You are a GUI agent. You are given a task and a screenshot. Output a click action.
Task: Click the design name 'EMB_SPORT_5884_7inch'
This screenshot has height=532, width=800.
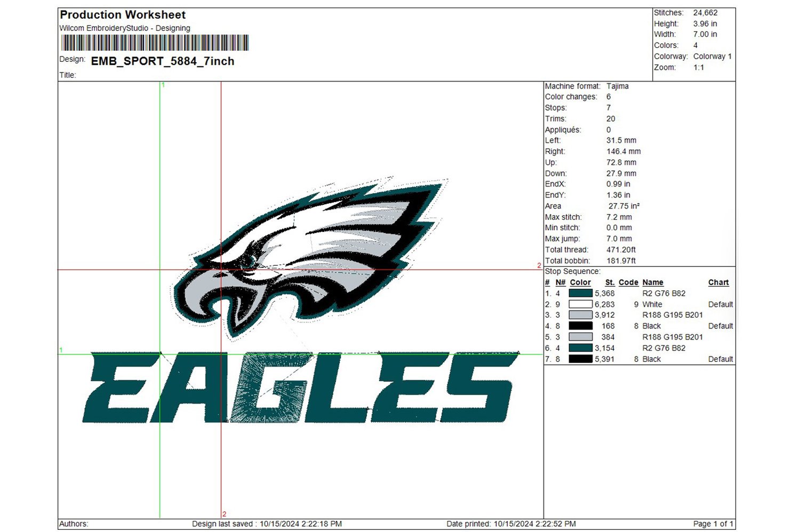tap(163, 61)
